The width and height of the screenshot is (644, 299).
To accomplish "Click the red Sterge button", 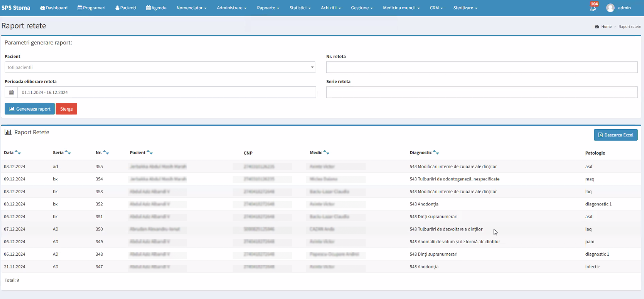I will click(x=66, y=108).
